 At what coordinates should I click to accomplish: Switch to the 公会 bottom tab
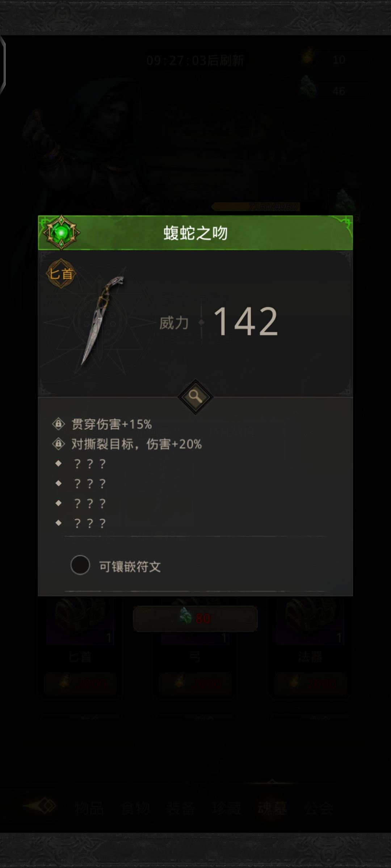pos(319,808)
